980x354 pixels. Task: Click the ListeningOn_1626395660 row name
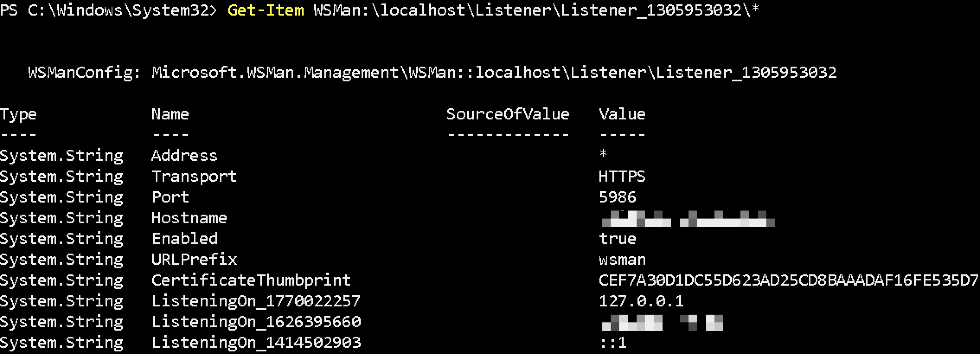click(256, 322)
